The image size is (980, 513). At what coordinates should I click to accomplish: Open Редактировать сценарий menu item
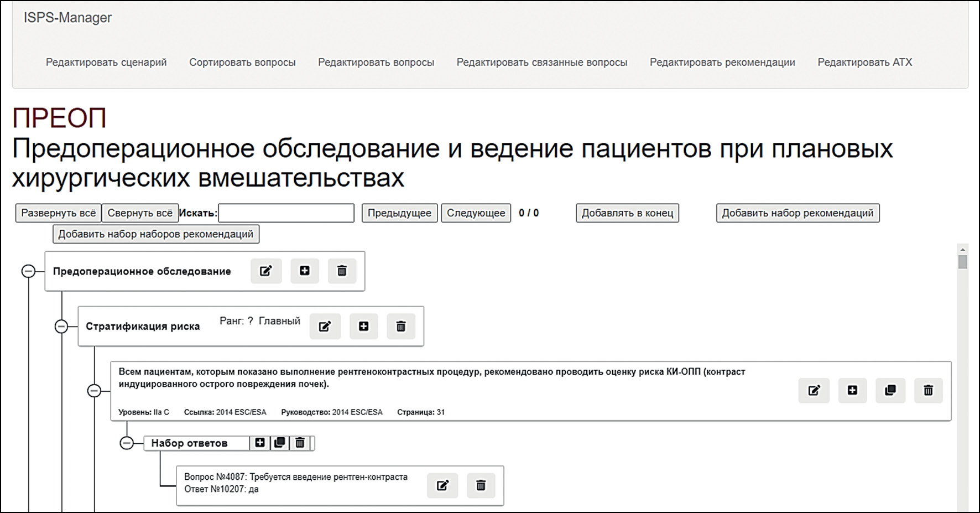click(106, 63)
